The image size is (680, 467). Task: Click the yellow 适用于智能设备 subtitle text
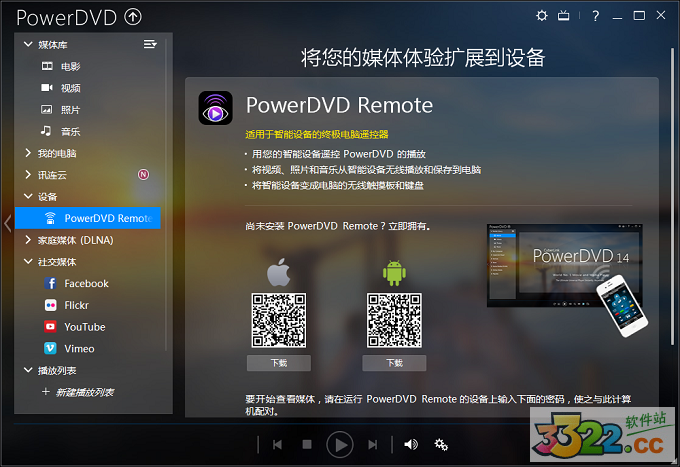[317, 134]
